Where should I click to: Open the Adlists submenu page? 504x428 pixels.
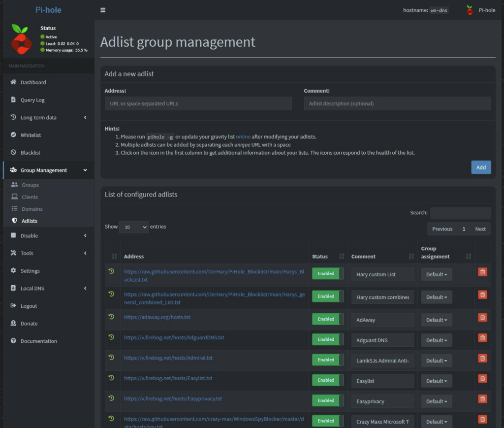point(29,221)
